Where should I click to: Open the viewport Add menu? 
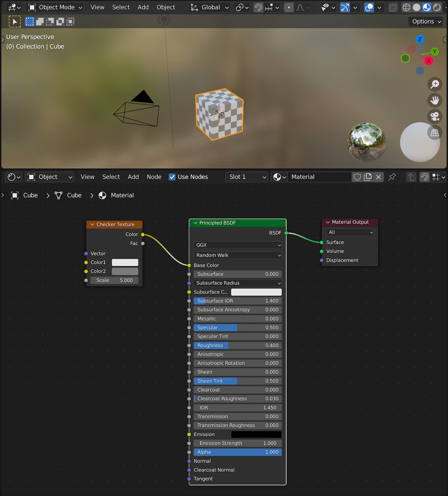143,7
